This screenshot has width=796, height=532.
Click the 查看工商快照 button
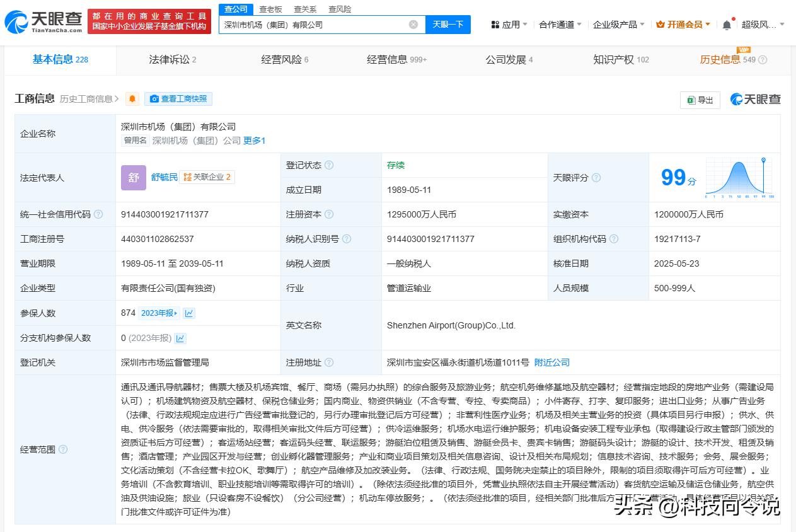[x=178, y=99]
